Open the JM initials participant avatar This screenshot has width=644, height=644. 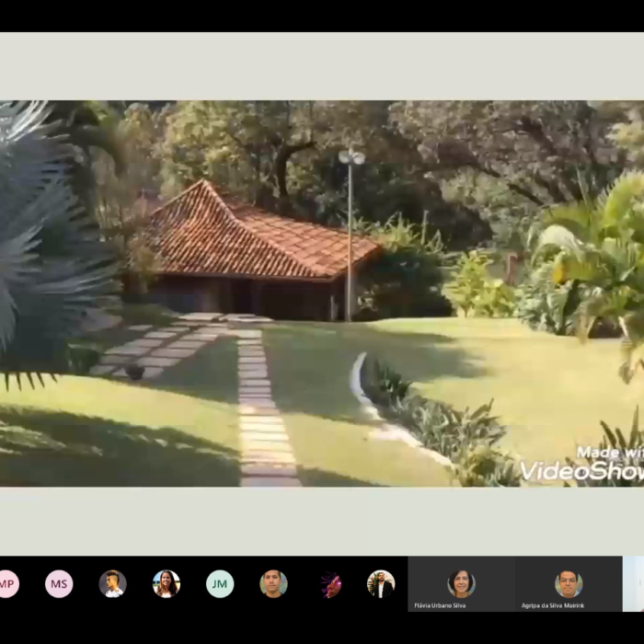click(220, 584)
